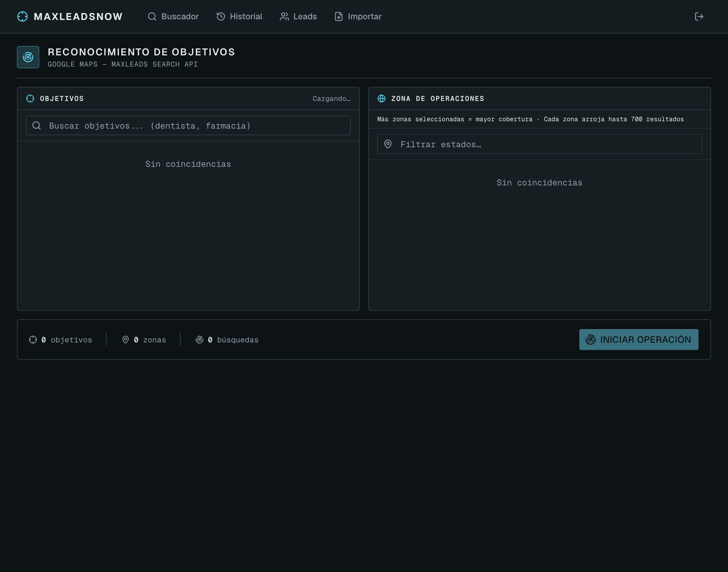Click the radar icon beside page title

click(28, 57)
